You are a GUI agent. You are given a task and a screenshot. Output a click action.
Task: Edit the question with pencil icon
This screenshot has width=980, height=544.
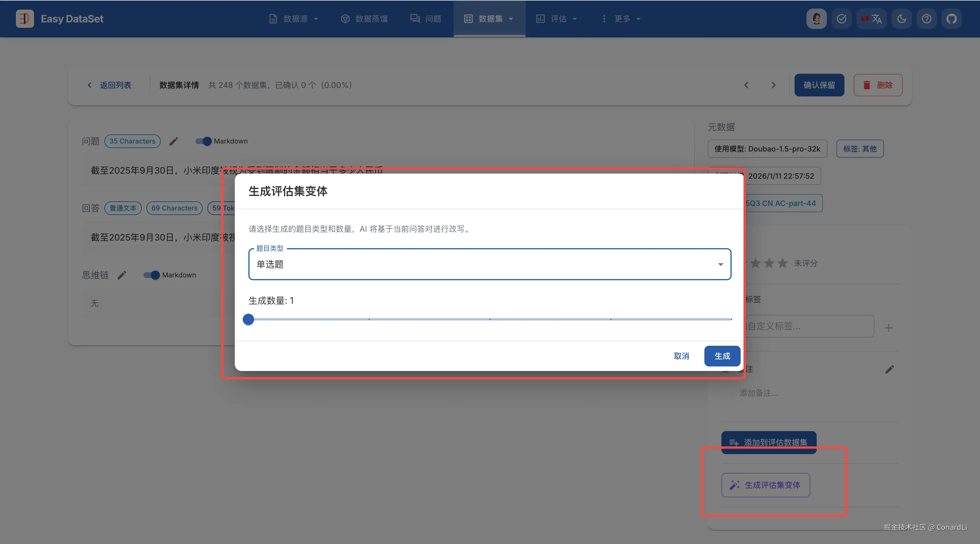(x=174, y=141)
